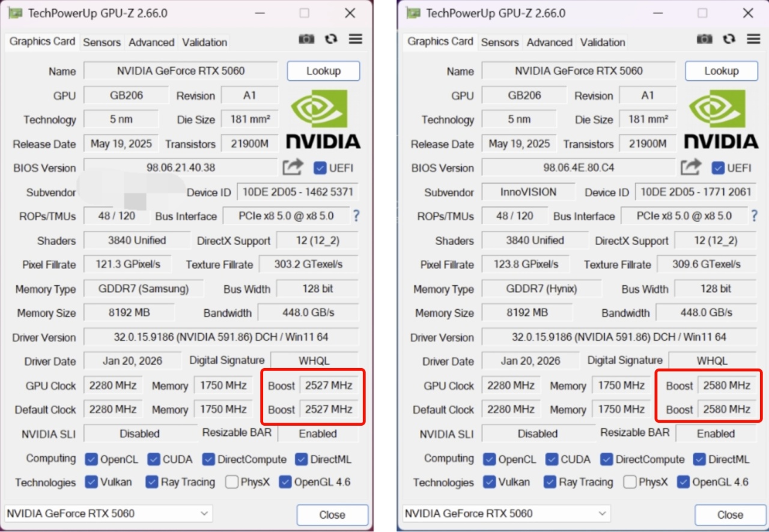This screenshot has height=532, width=769.
Task: Click Device ID value 10DE 2D05 - 1771 2061
Action: point(696,192)
